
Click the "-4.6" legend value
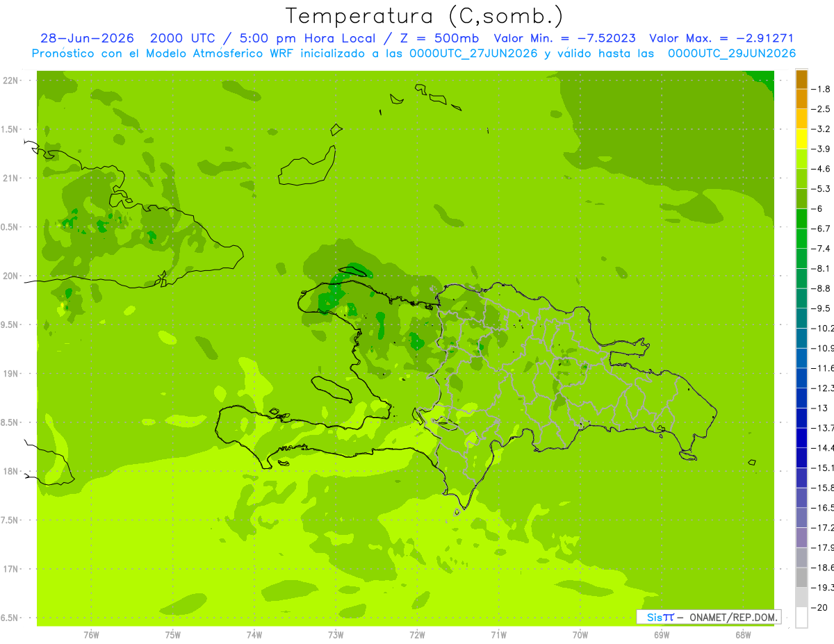[822, 169]
